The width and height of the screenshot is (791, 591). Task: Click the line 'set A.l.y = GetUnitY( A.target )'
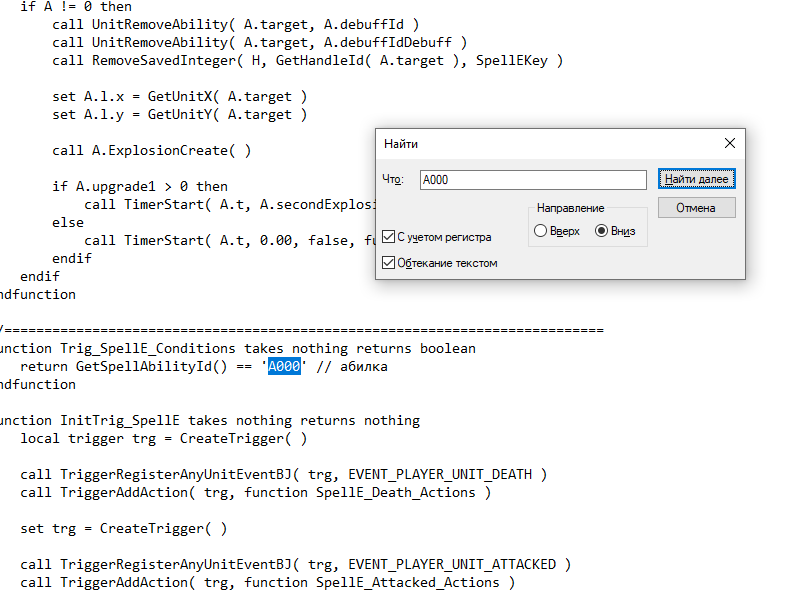point(180,114)
